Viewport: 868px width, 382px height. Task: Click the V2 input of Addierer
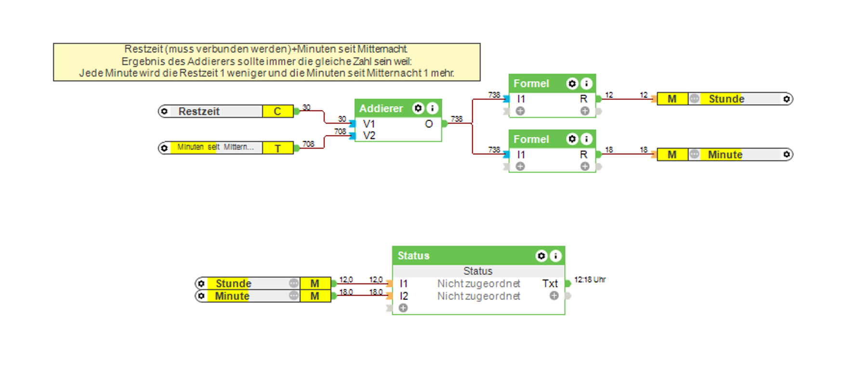click(369, 136)
